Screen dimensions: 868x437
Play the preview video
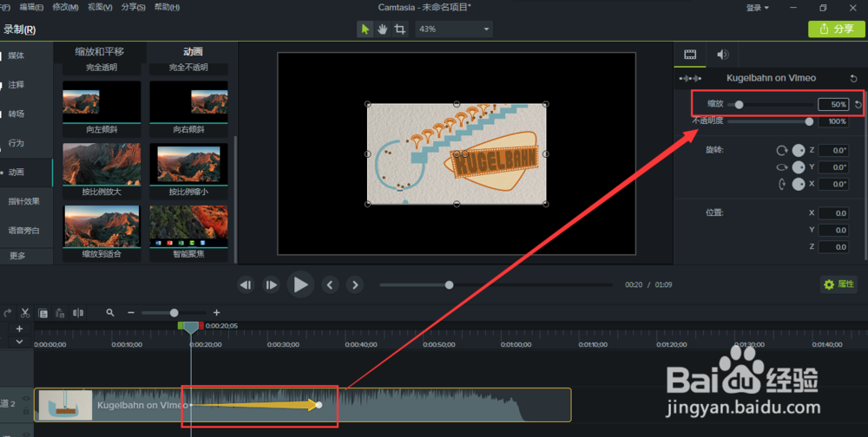[300, 285]
